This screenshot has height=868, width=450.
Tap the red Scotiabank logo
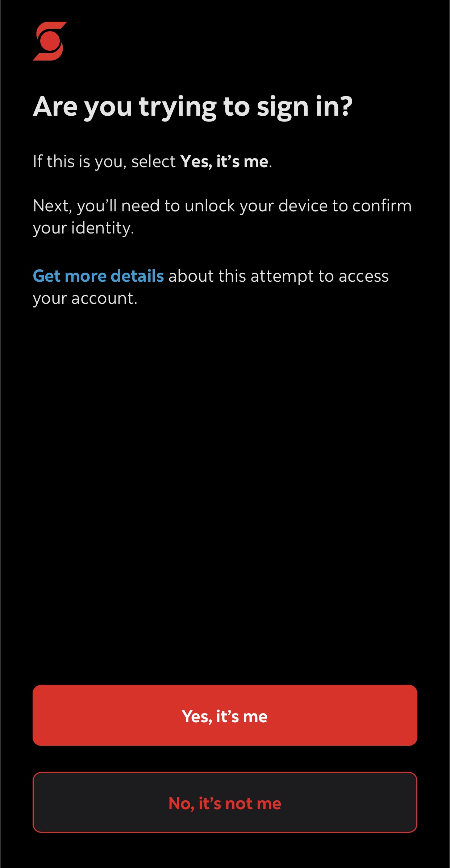(x=50, y=41)
